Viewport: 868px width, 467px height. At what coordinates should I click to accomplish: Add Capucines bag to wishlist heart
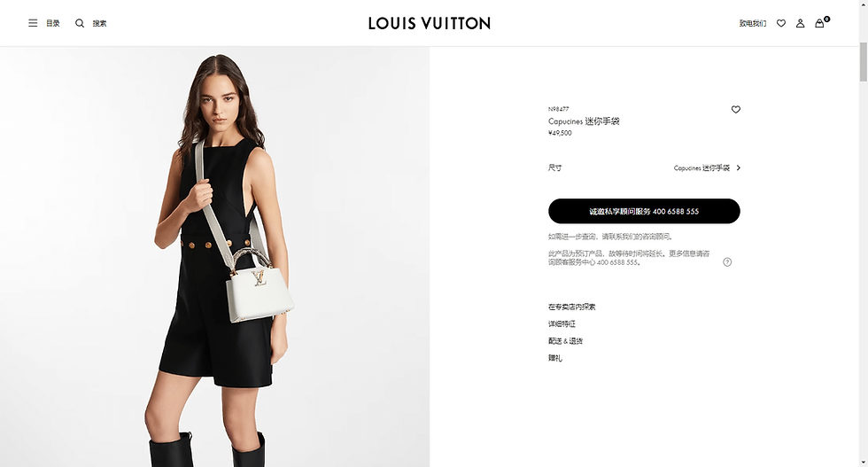pyautogui.click(x=736, y=109)
